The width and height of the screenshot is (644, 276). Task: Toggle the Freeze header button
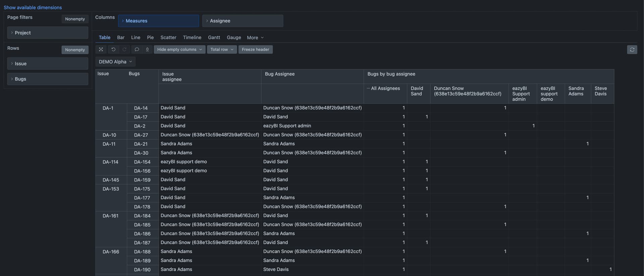pyautogui.click(x=255, y=50)
